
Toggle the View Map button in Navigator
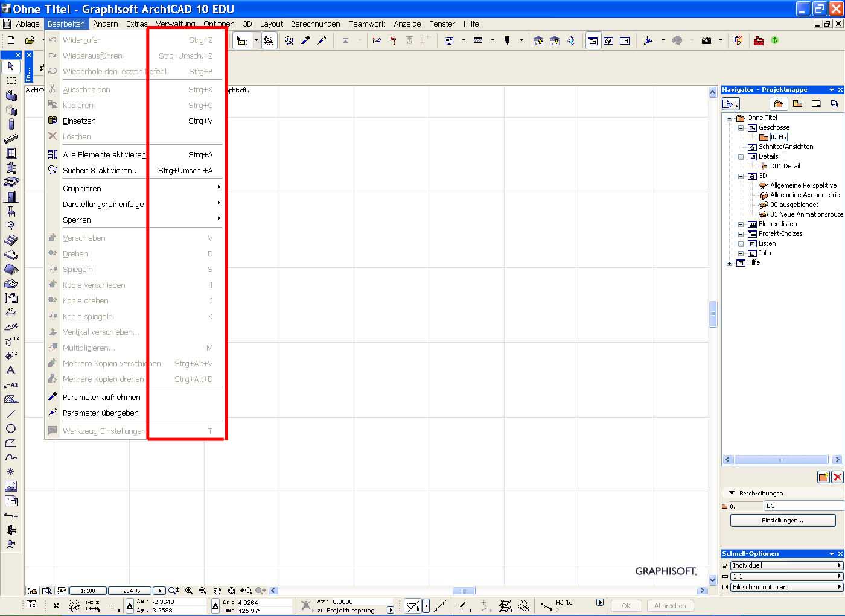click(797, 104)
